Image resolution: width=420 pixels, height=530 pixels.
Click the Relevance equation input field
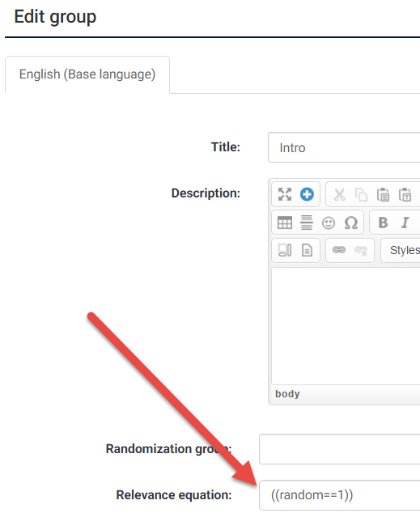pos(340,495)
